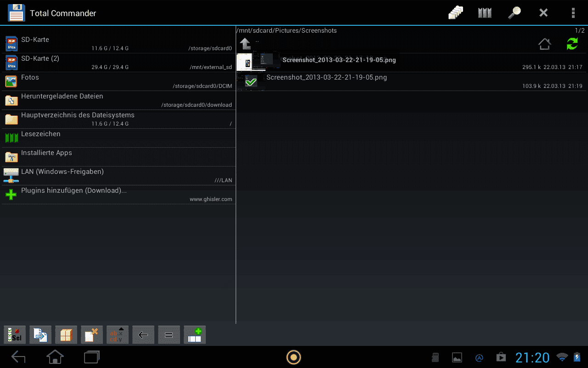Tap Android home navigation button
The image size is (588, 368).
click(x=55, y=357)
